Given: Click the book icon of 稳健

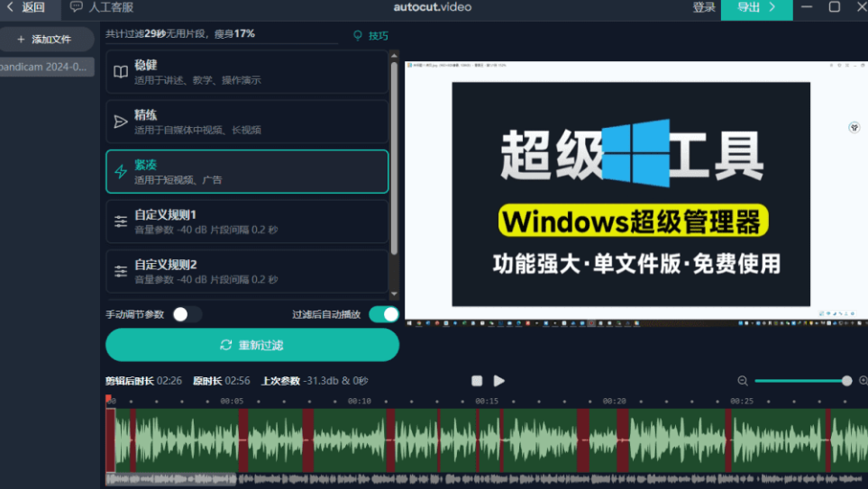Looking at the screenshot, I should pyautogui.click(x=121, y=72).
